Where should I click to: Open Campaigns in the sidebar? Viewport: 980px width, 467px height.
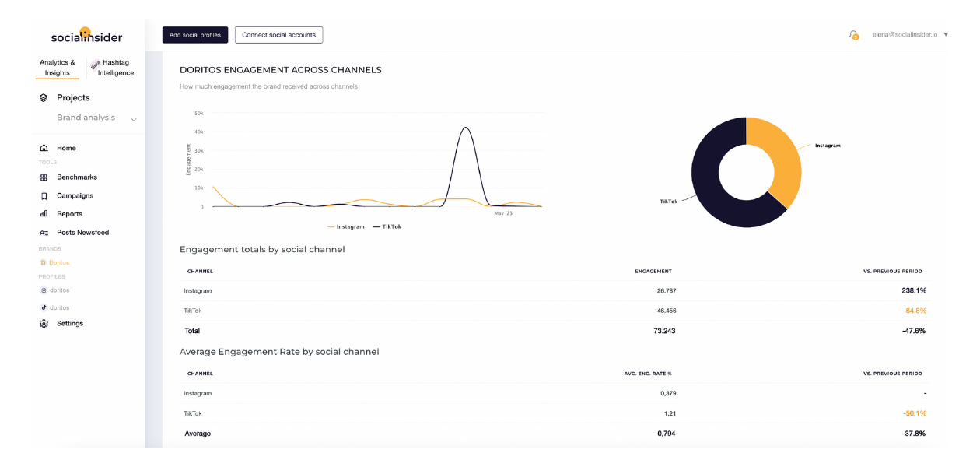click(75, 196)
